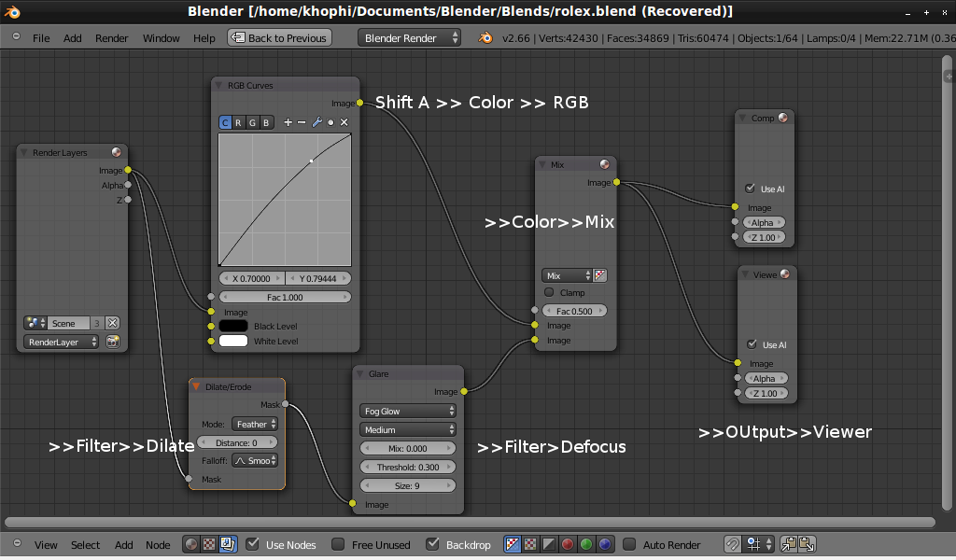Image resolution: width=956 pixels, height=560 pixels.
Task: Click the X delete-point icon in RGB Curves
Action: (344, 122)
